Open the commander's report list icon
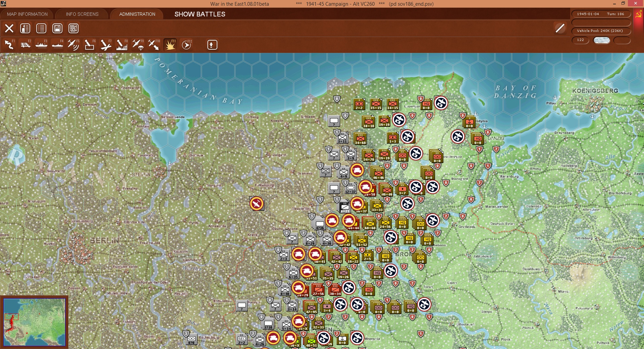Image resolution: width=644 pixels, height=349 pixels. pos(25,29)
